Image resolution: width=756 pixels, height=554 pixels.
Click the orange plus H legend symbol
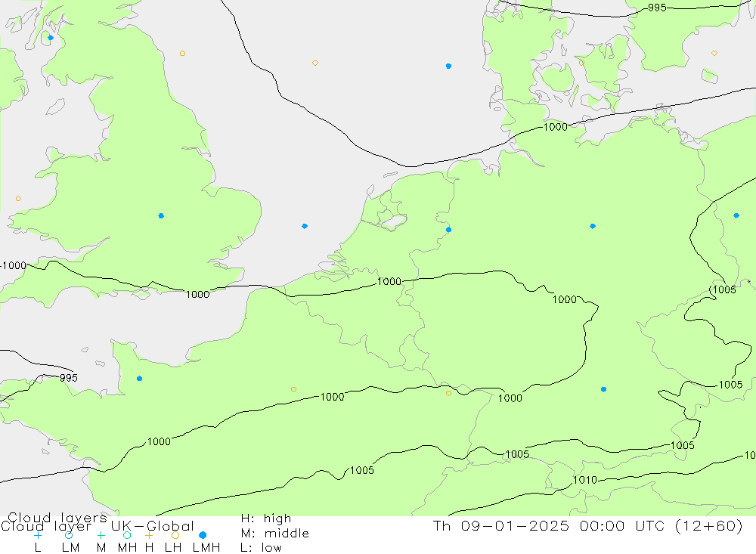[x=149, y=535]
